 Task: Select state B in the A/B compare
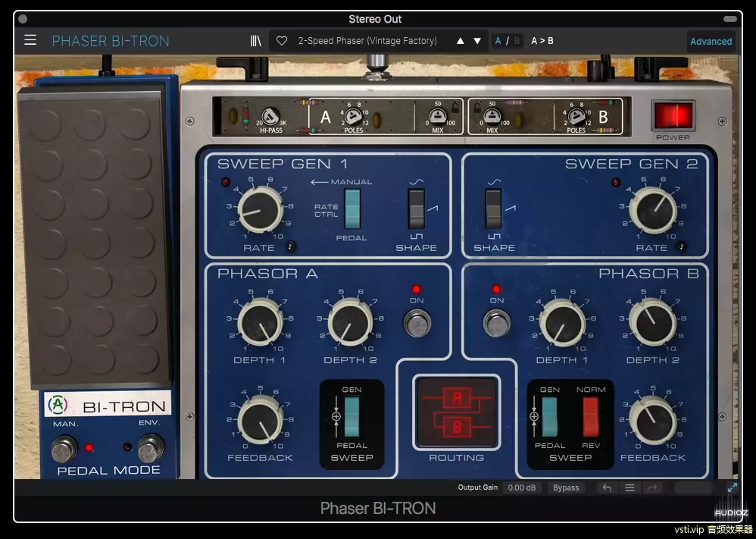click(x=517, y=41)
